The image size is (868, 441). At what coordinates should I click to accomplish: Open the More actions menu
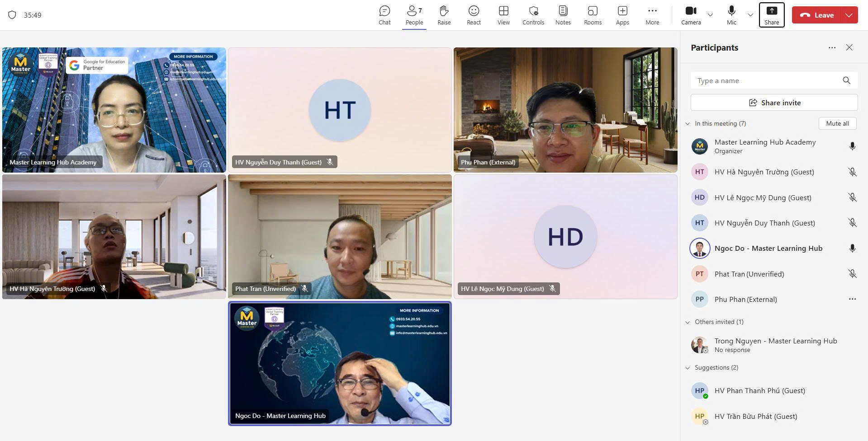coord(652,15)
